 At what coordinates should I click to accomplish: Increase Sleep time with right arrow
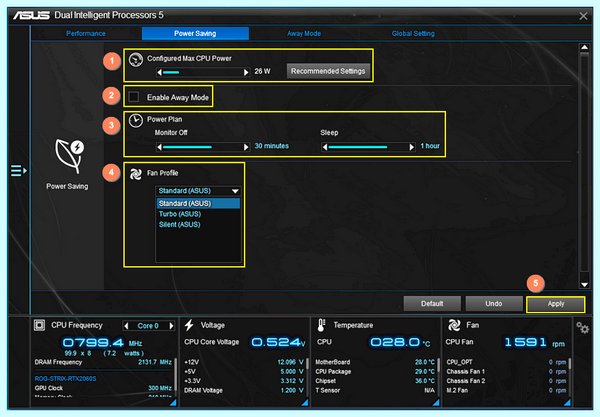pyautogui.click(x=412, y=147)
